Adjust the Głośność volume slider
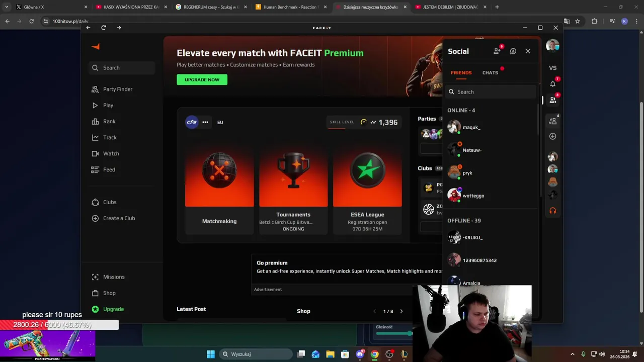The height and width of the screenshot is (362, 644). (394, 333)
